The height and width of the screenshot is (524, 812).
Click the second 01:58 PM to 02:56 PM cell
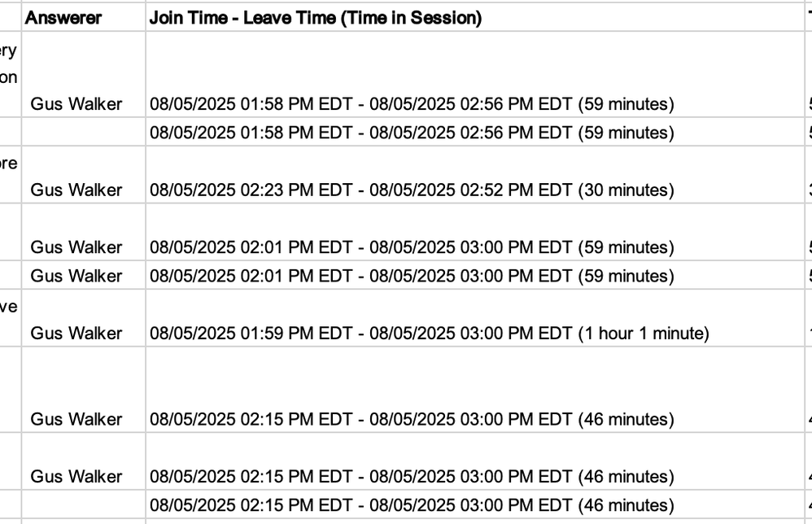[x=475, y=132]
